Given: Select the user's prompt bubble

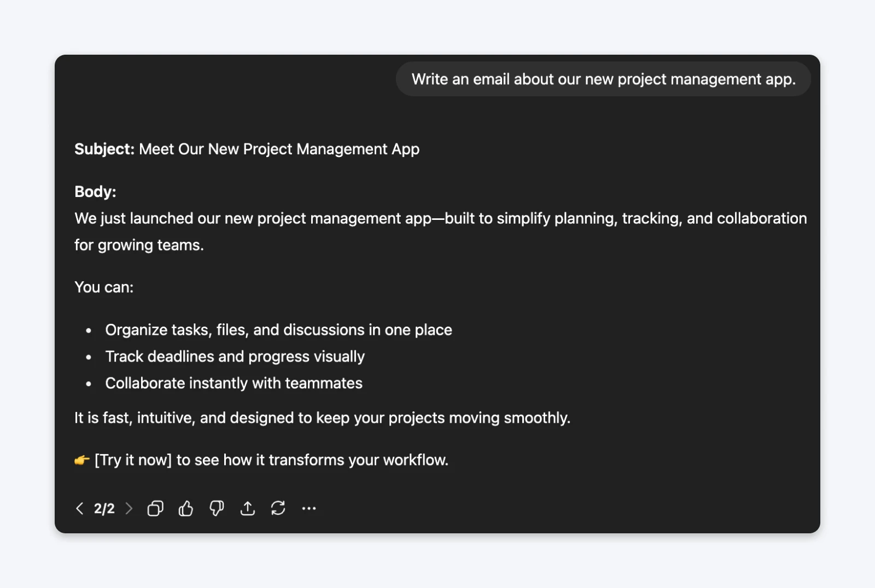Looking at the screenshot, I should tap(603, 79).
